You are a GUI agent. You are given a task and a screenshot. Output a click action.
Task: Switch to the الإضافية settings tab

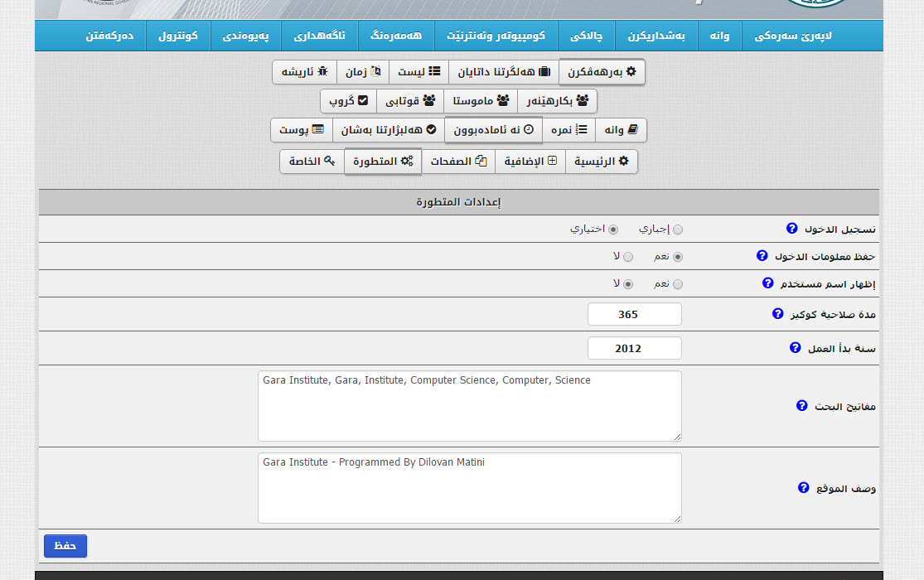(x=530, y=162)
